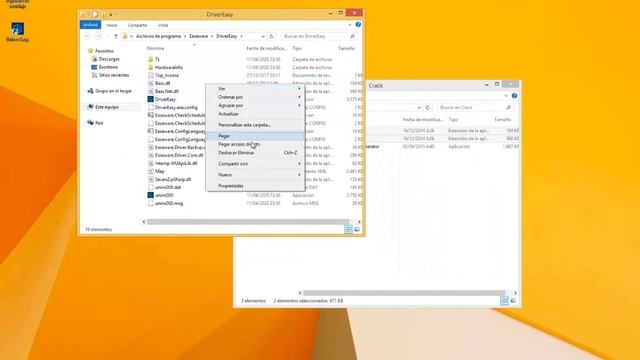The image size is (640, 360).
Task: Click Easeware in the address breadcrumb
Action: click(199, 36)
